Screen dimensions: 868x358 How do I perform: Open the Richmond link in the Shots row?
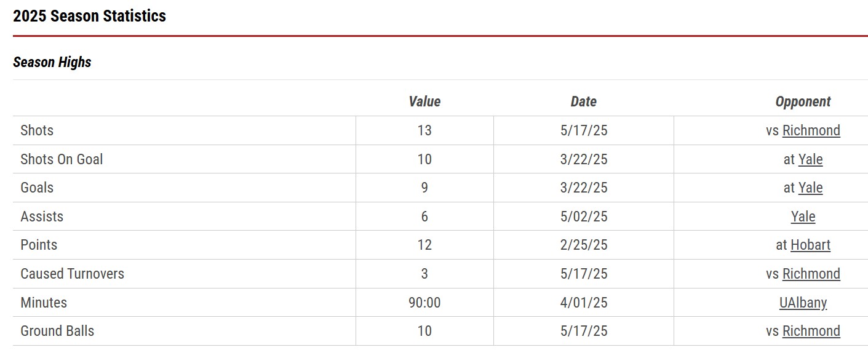(811, 130)
